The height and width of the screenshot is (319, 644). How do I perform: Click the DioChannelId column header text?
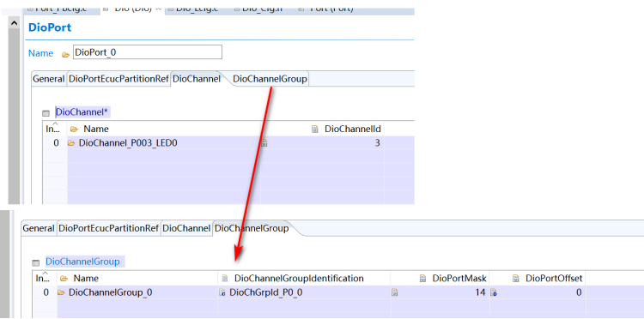(x=353, y=129)
